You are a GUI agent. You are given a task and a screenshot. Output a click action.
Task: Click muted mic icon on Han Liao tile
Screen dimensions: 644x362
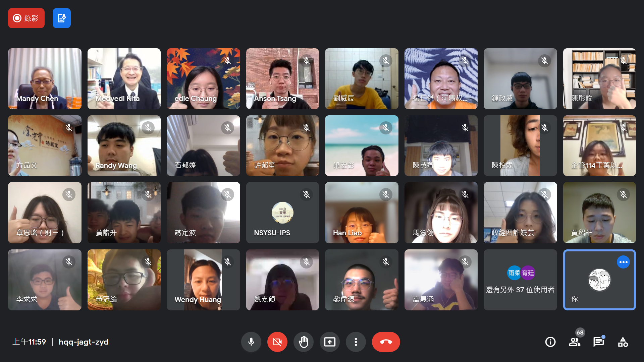(x=386, y=194)
